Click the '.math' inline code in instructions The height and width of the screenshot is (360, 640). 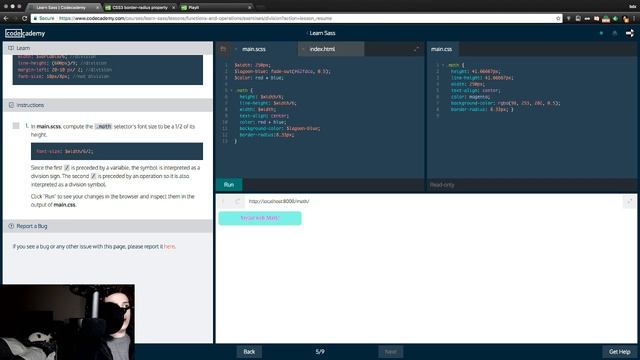(103, 127)
